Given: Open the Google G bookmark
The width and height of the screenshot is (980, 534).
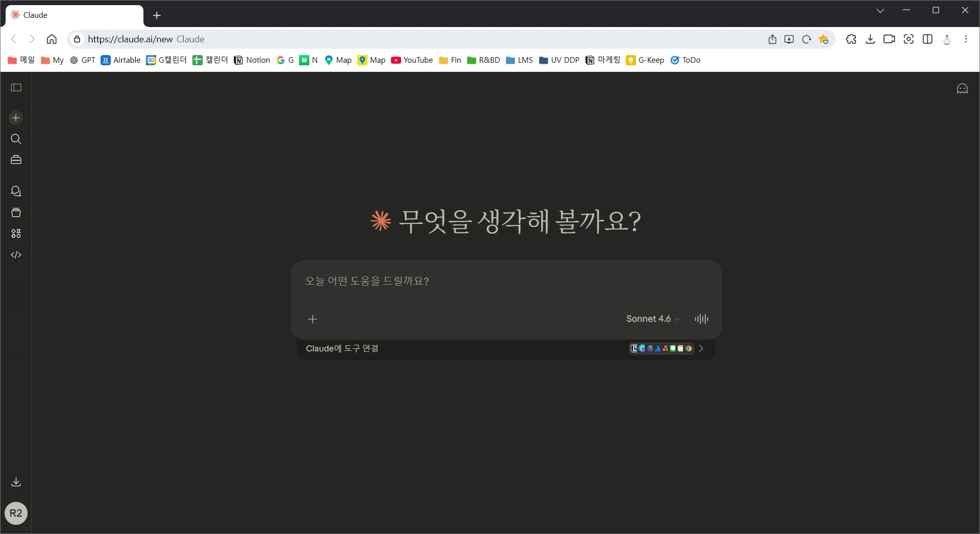Looking at the screenshot, I should (x=285, y=60).
